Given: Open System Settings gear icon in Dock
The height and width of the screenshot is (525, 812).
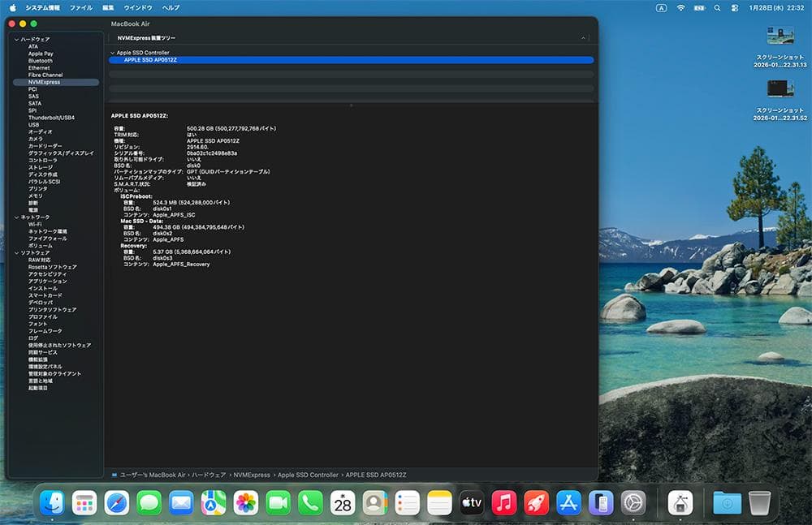Looking at the screenshot, I should point(633,503).
